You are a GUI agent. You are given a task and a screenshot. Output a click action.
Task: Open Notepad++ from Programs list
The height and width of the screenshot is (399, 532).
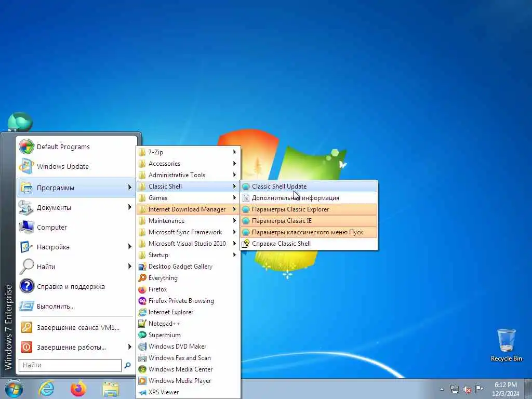pyautogui.click(x=189, y=324)
